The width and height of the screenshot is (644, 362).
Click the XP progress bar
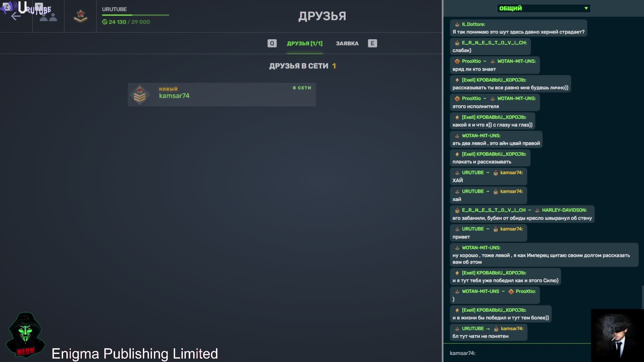(x=136, y=15)
